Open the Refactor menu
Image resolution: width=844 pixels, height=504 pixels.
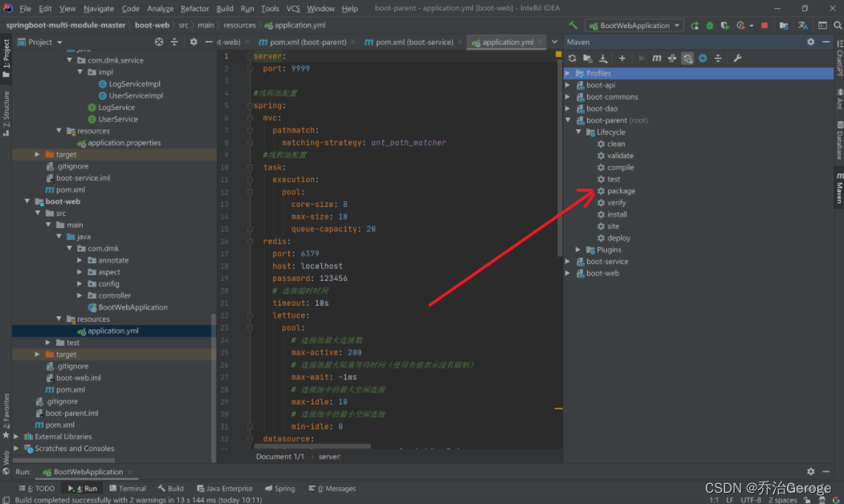click(x=194, y=9)
